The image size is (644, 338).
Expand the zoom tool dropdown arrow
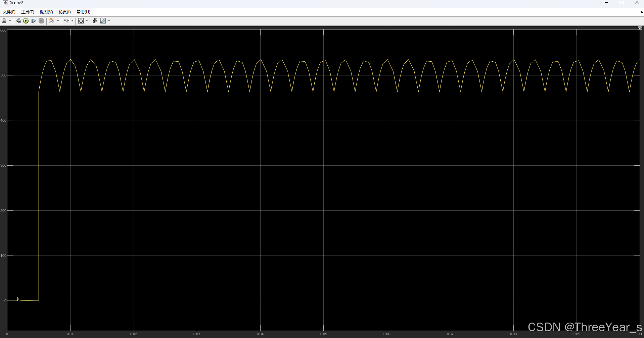tap(72, 21)
